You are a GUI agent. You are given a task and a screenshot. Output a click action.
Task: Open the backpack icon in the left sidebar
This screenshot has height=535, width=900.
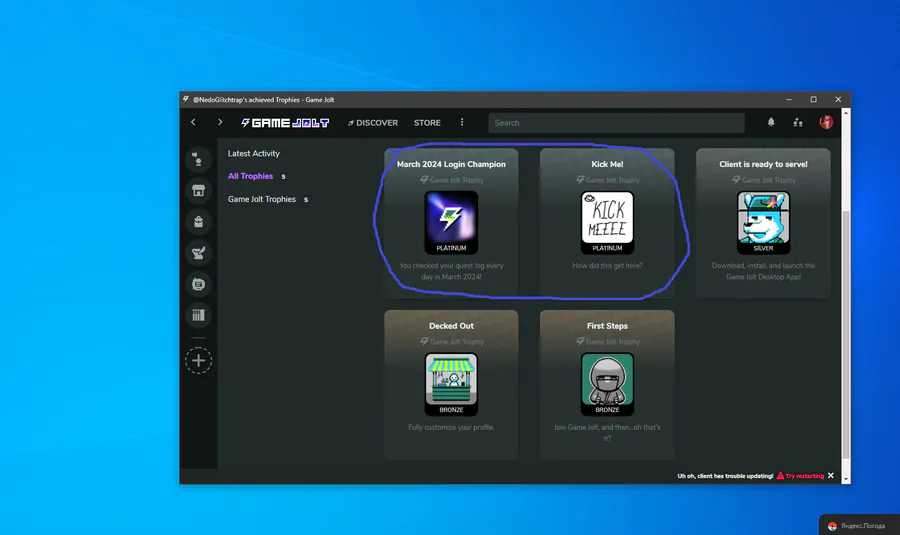pos(198,222)
